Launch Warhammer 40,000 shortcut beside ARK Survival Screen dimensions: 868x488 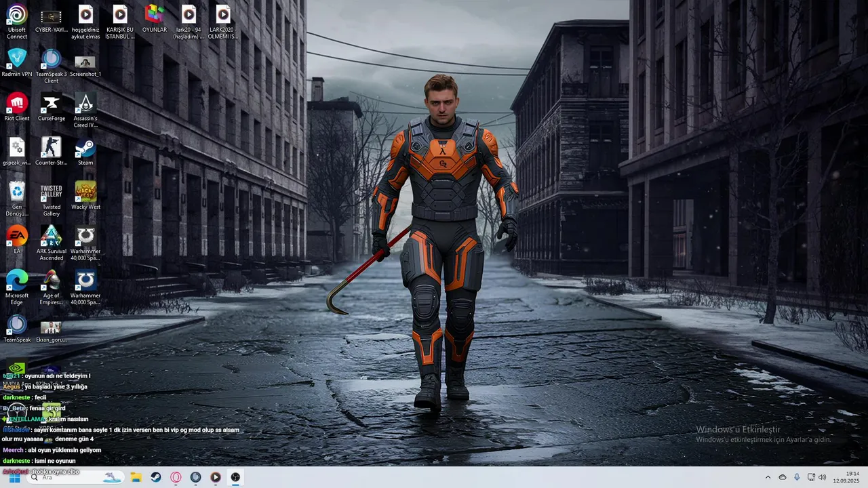[85, 243]
